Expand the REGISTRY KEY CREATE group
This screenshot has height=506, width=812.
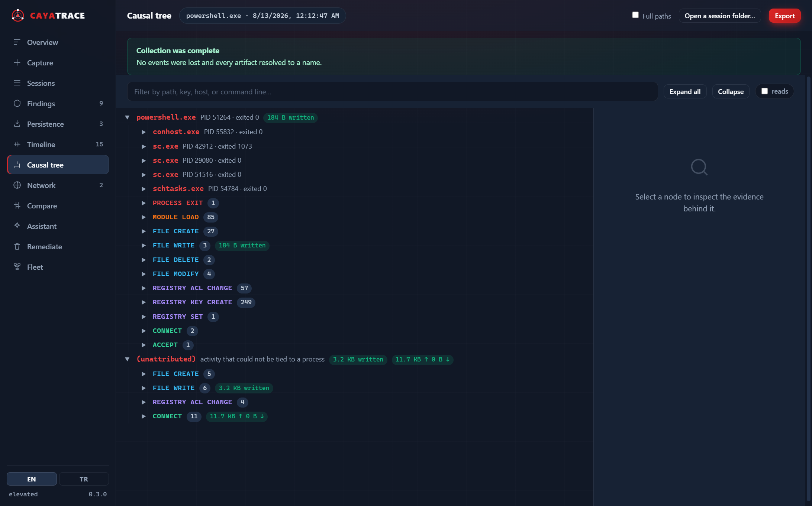[144, 302]
